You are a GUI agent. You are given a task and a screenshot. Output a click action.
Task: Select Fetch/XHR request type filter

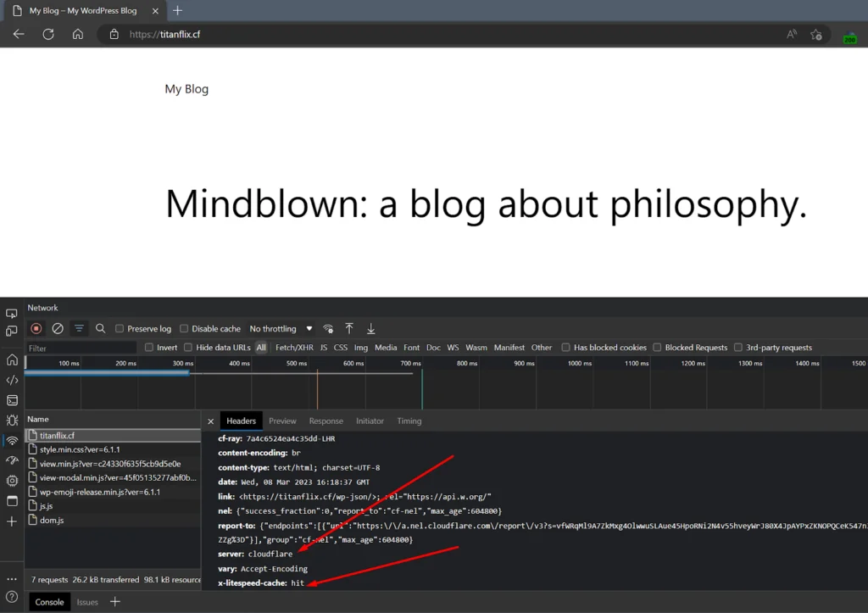click(x=294, y=348)
